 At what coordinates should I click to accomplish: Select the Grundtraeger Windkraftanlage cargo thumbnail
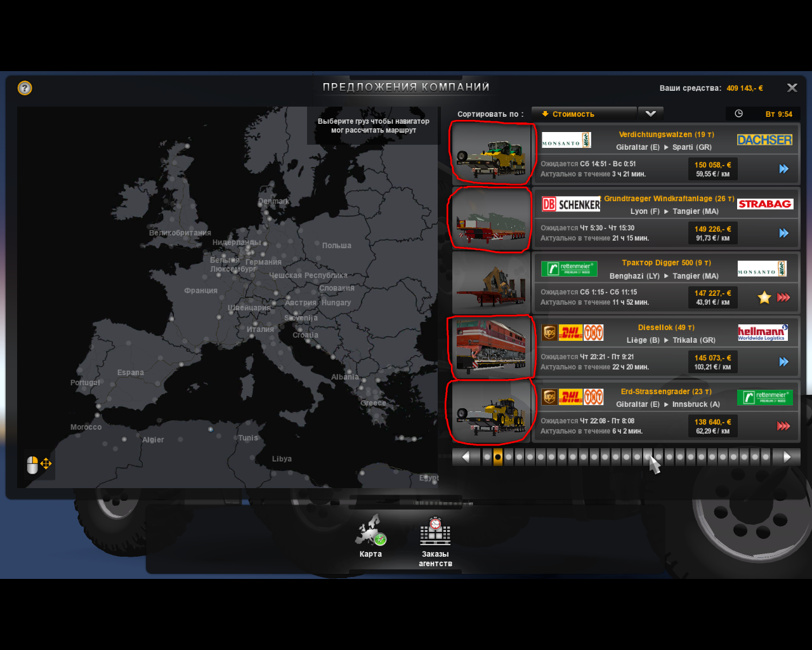(x=492, y=218)
